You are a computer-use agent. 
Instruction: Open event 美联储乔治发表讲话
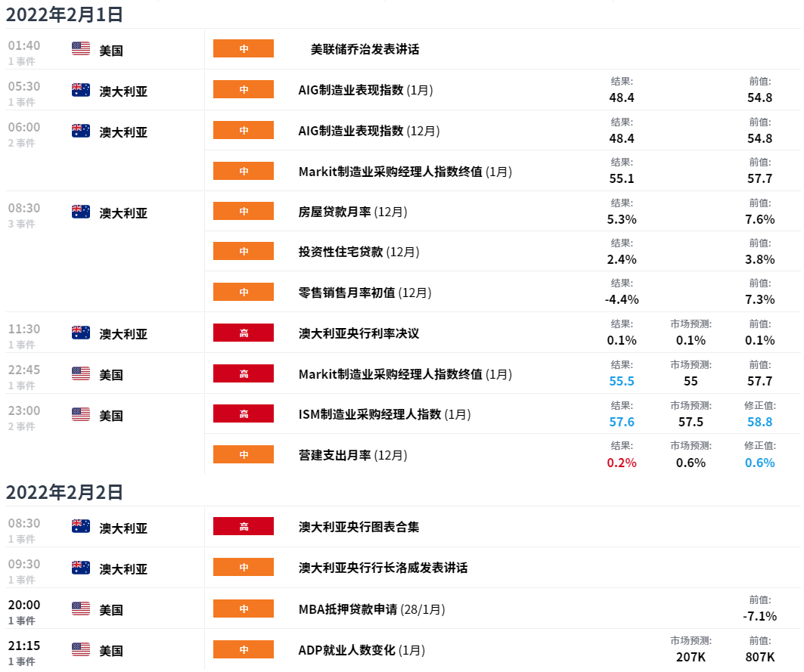pyautogui.click(x=365, y=49)
